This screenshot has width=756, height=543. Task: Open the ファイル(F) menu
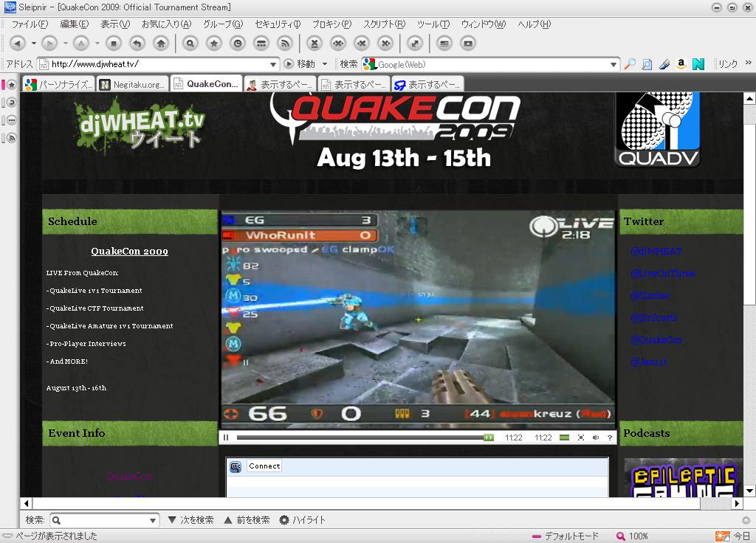click(x=30, y=24)
